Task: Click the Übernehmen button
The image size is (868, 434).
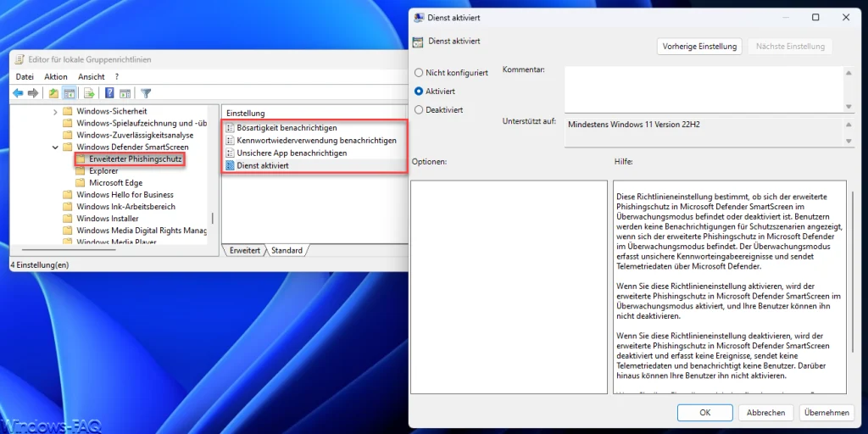Action: pos(826,413)
